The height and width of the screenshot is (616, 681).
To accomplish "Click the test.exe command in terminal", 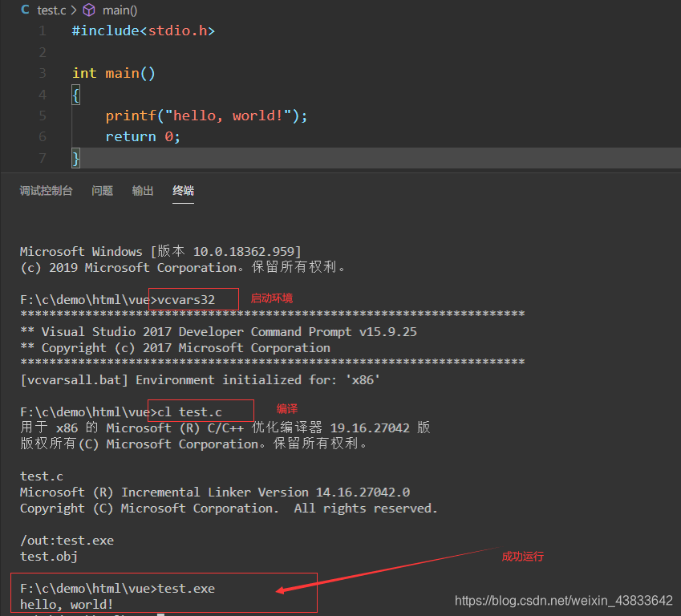I will [x=186, y=589].
